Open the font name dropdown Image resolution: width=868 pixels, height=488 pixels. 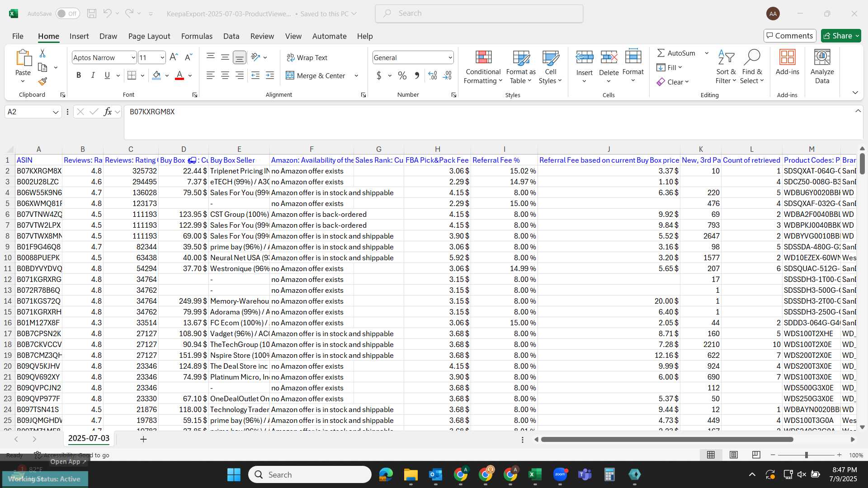(x=133, y=57)
